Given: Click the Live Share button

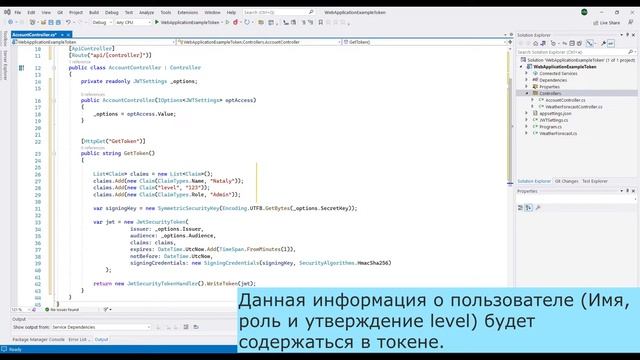Looking at the screenshot, I should click(x=607, y=23).
